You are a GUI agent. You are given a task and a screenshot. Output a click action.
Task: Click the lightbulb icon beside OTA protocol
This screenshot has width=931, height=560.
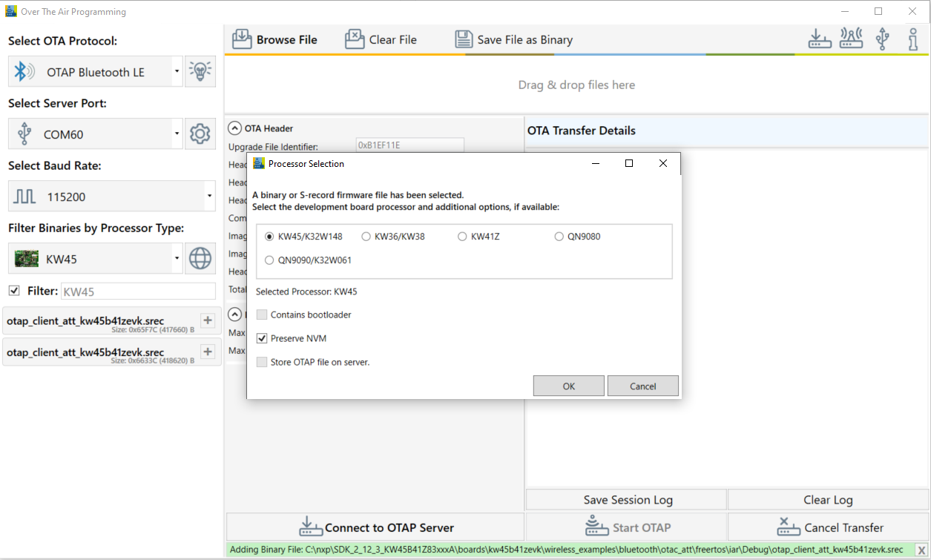click(x=200, y=72)
